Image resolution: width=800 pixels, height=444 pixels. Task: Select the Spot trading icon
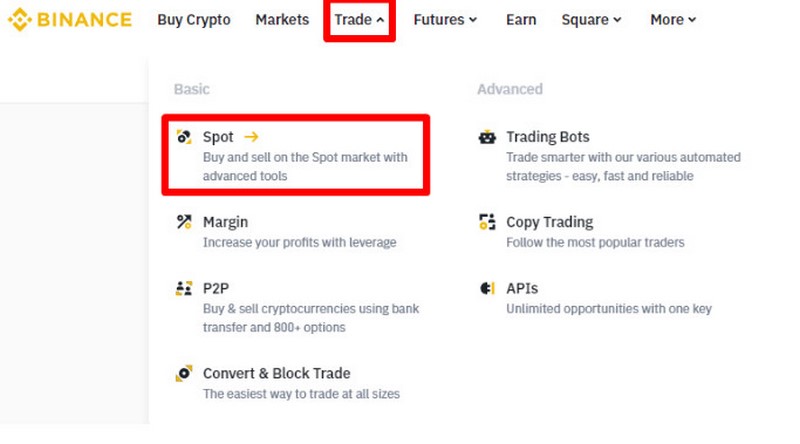click(x=184, y=137)
